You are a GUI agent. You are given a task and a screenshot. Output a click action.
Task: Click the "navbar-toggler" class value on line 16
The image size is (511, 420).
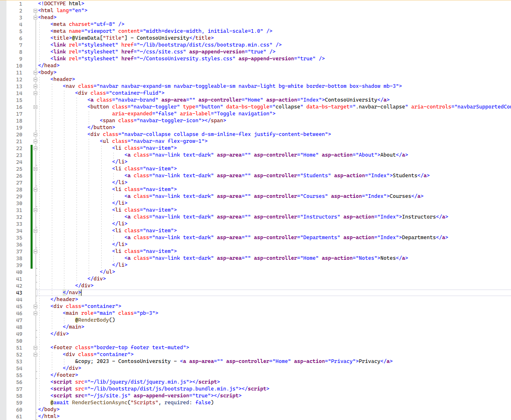point(155,107)
